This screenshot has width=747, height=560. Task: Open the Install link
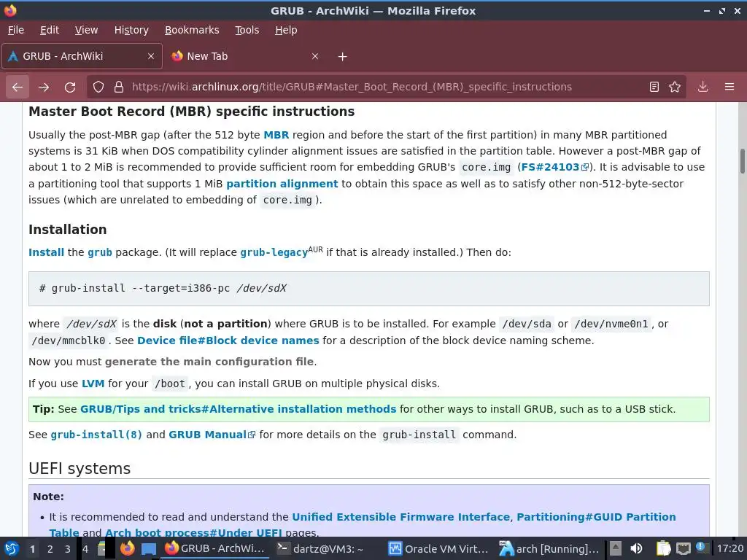point(46,252)
